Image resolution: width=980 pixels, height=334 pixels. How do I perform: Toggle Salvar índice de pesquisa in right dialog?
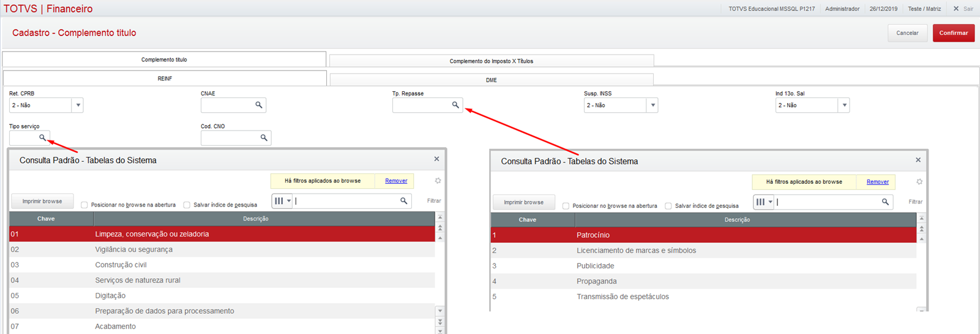(x=668, y=206)
